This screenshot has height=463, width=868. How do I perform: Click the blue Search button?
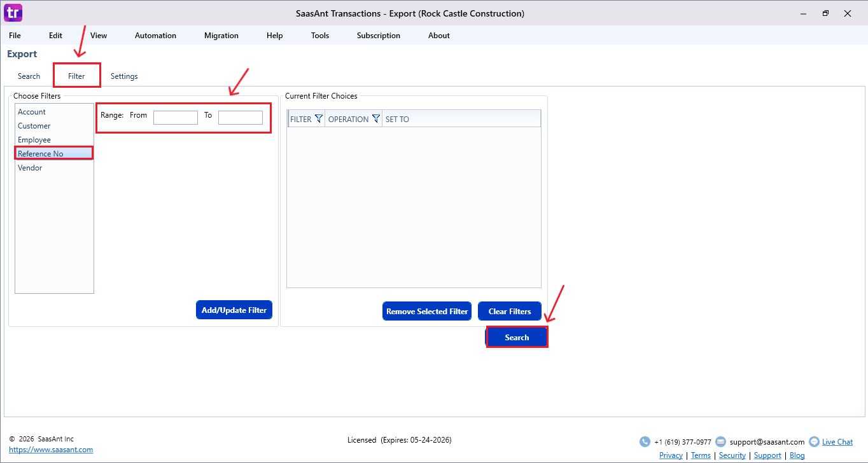pos(517,337)
